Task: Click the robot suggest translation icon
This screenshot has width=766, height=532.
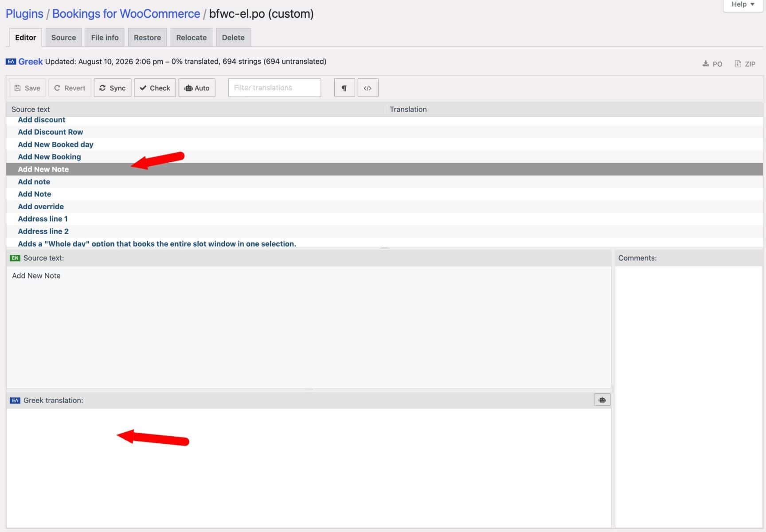Action: tap(602, 400)
